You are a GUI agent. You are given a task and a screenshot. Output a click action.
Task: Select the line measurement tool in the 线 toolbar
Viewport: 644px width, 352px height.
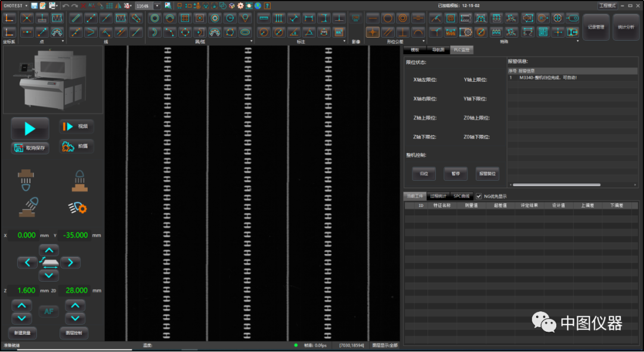coord(75,18)
